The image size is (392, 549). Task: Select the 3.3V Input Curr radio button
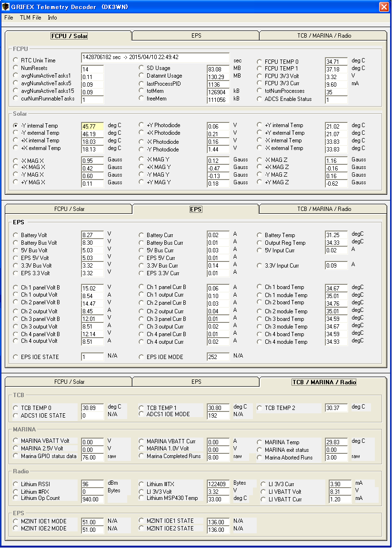(259, 265)
